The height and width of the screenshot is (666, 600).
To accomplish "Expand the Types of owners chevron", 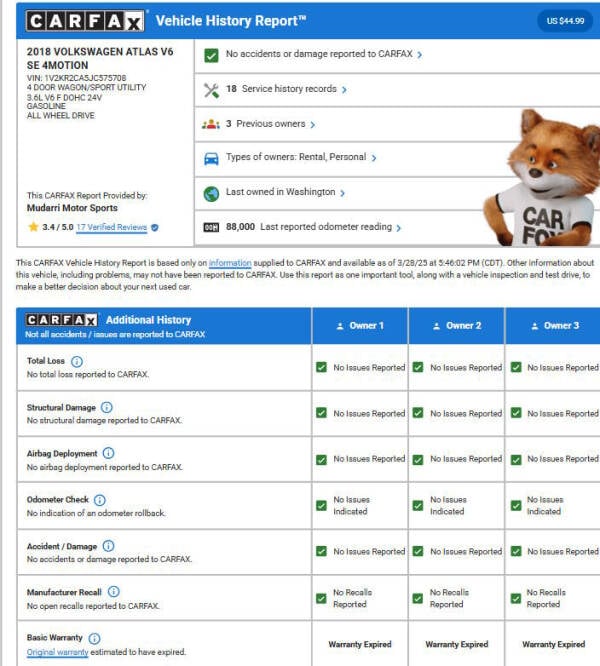I will (x=374, y=158).
